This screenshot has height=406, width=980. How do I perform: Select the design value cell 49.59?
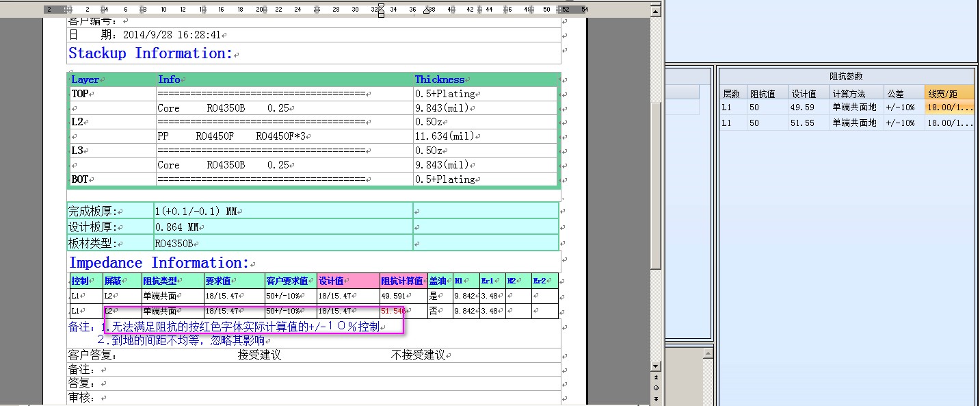(808, 107)
